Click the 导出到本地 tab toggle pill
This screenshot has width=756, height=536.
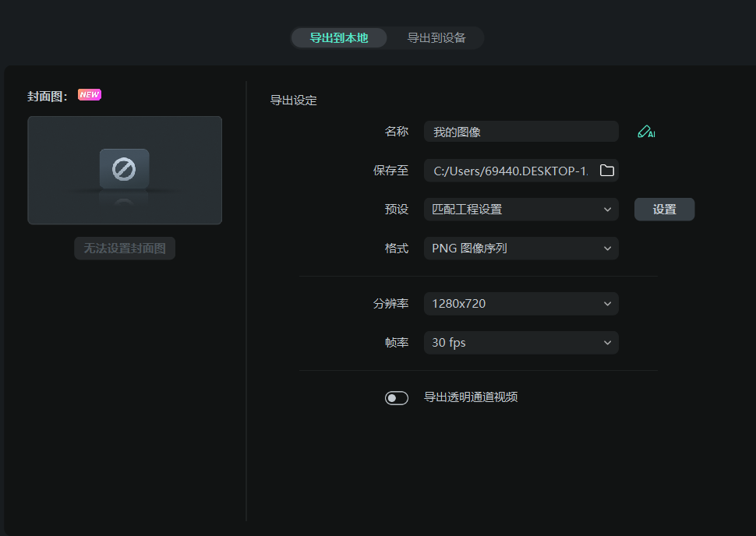(x=339, y=37)
